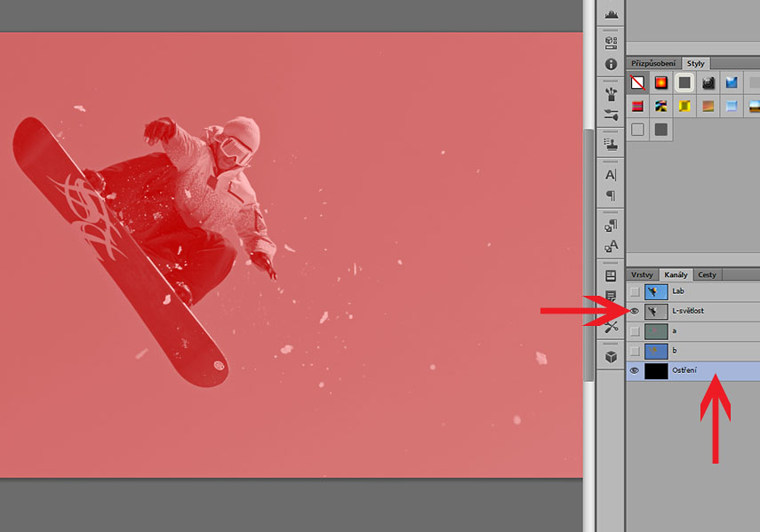Open the Character panel icon
Screen dimensions: 760x532
(611, 175)
